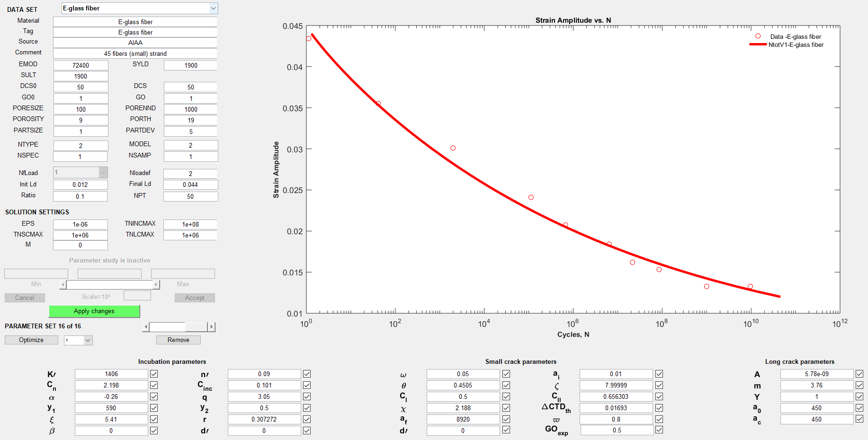Open the NfLoad dropdown
Image resolution: width=868 pixels, height=440 pixels.
tap(103, 173)
